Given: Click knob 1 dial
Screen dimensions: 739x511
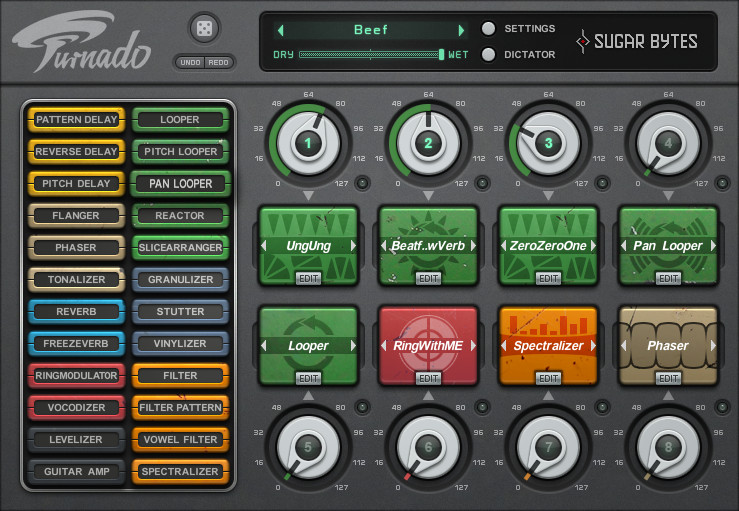Looking at the screenshot, I should point(308,143).
